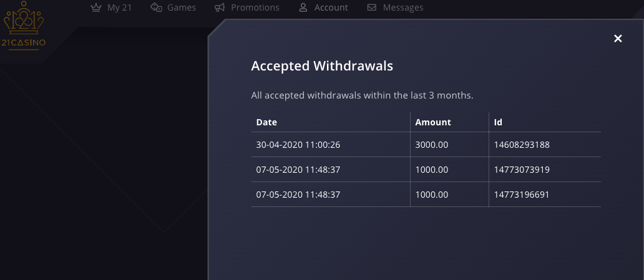Click the megaphone icon beside Promotions
This screenshot has width=644, height=280.
[x=220, y=7]
